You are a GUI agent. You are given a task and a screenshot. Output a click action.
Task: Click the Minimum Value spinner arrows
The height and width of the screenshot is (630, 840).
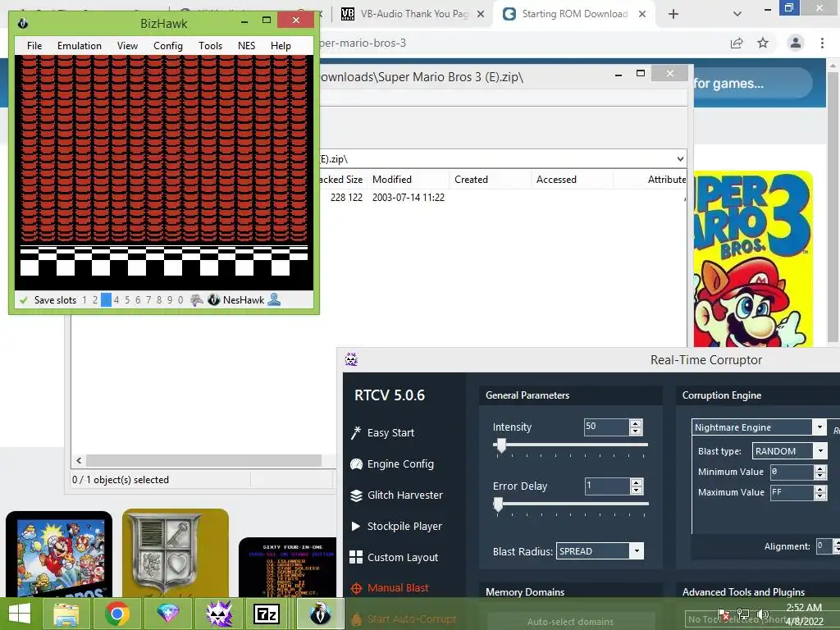(x=820, y=472)
